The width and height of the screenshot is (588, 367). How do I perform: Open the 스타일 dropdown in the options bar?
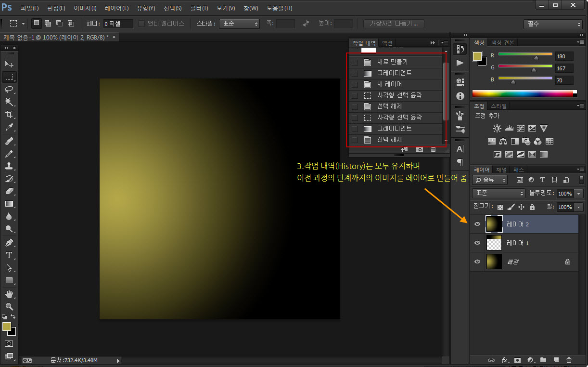[x=239, y=23]
